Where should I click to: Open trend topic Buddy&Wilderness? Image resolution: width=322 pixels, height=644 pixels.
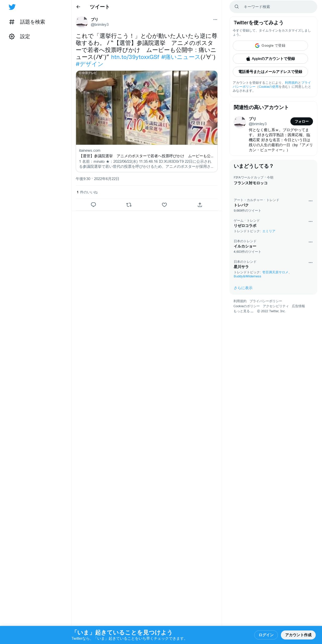247,276
